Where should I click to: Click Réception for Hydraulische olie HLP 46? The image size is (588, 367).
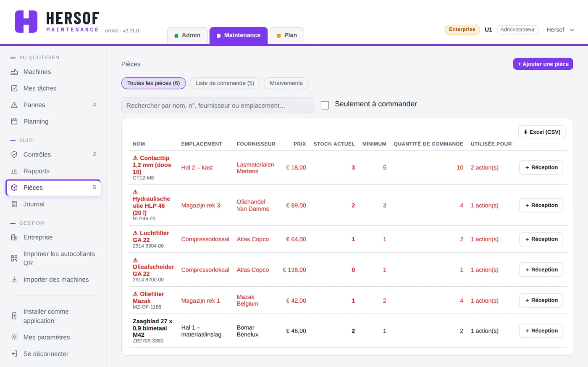coord(541,205)
